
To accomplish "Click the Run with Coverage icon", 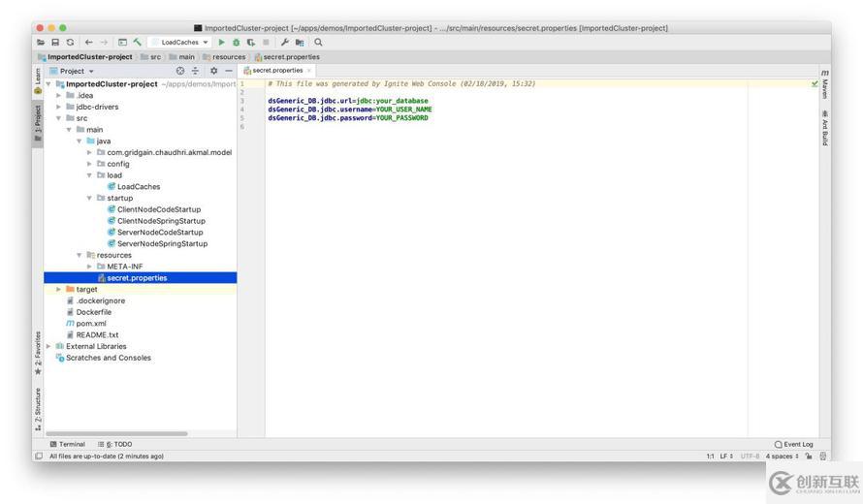I will (251, 43).
